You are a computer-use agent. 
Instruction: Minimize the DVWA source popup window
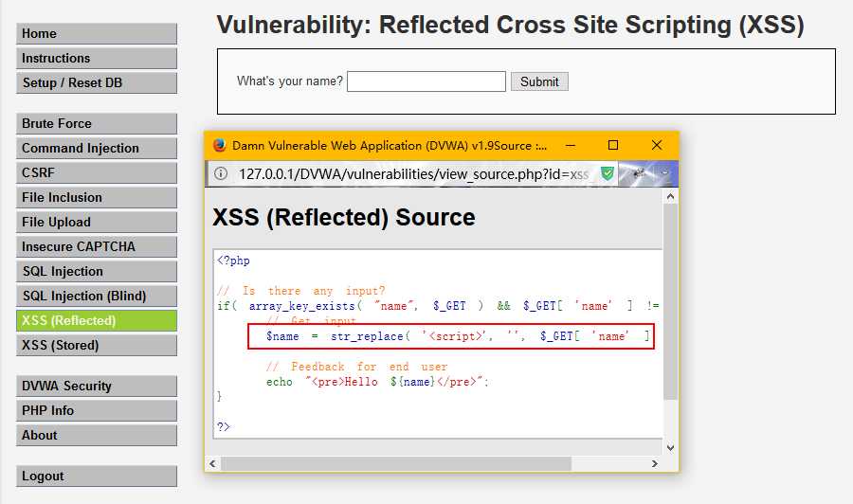tap(571, 145)
